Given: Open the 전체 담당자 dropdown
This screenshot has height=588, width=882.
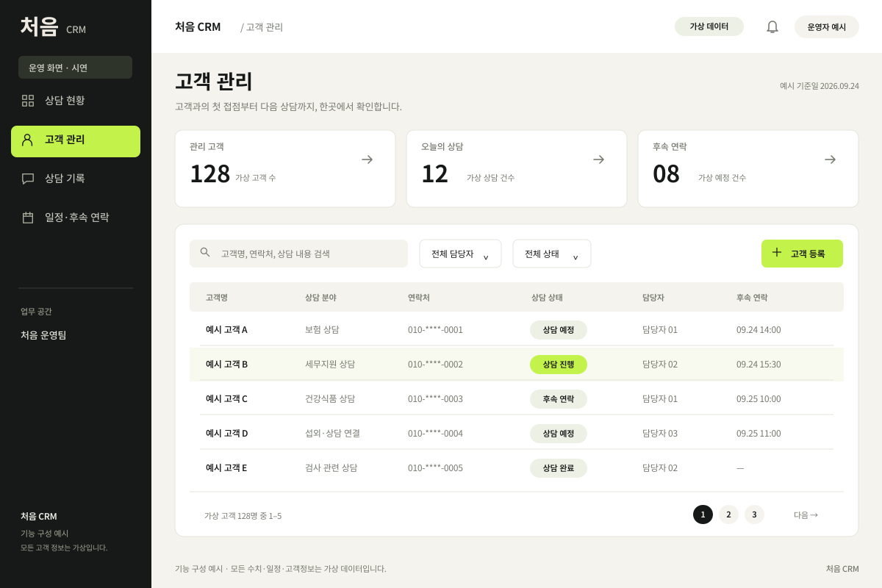Looking at the screenshot, I should 460,254.
